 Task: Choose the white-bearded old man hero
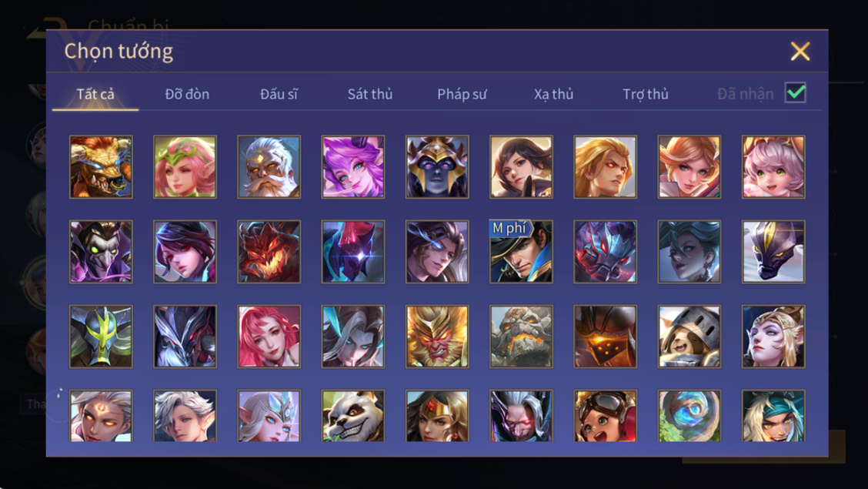pyautogui.click(x=269, y=166)
